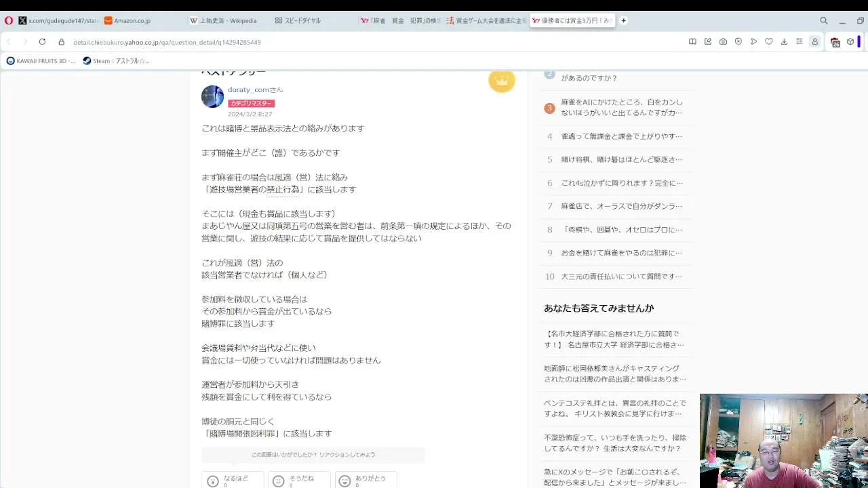Click the tab search magnifier icon

click(824, 21)
